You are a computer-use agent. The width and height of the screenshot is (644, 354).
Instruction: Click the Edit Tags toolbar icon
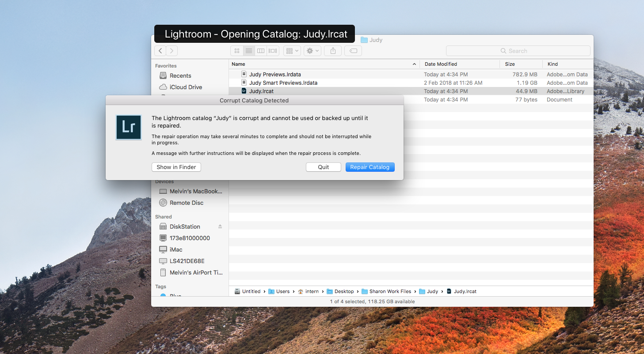[x=353, y=51]
